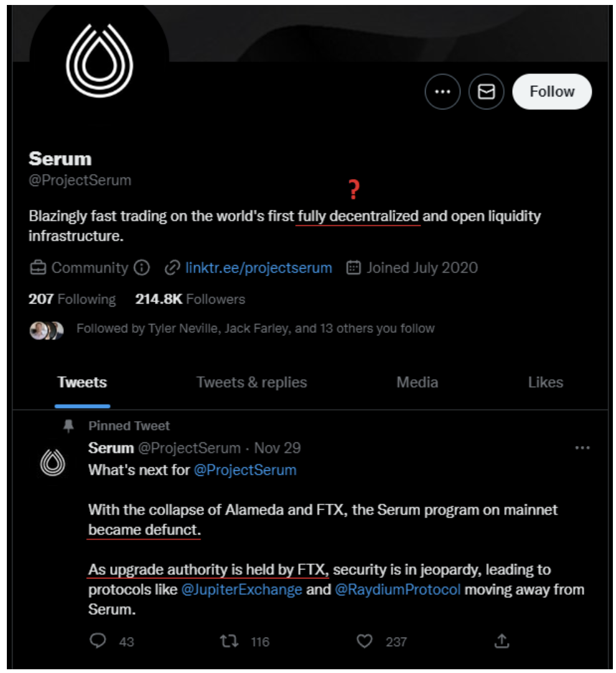Image resolution: width=616 pixels, height=673 pixels.
Task: Click the share upload icon on tweet
Action: click(502, 641)
